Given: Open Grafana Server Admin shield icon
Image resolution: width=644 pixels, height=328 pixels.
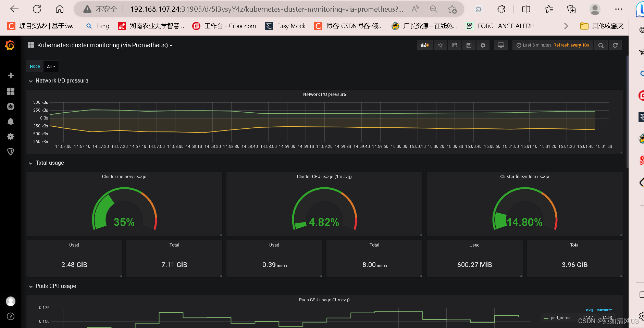Looking at the screenshot, I should pos(11,152).
